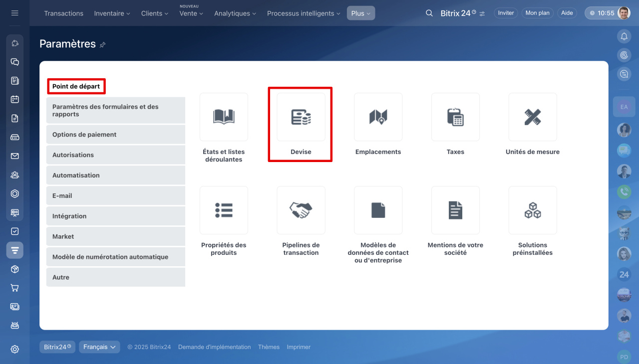Open the hamburger menu in top-left
The width and height of the screenshot is (639, 364).
pyautogui.click(x=15, y=13)
